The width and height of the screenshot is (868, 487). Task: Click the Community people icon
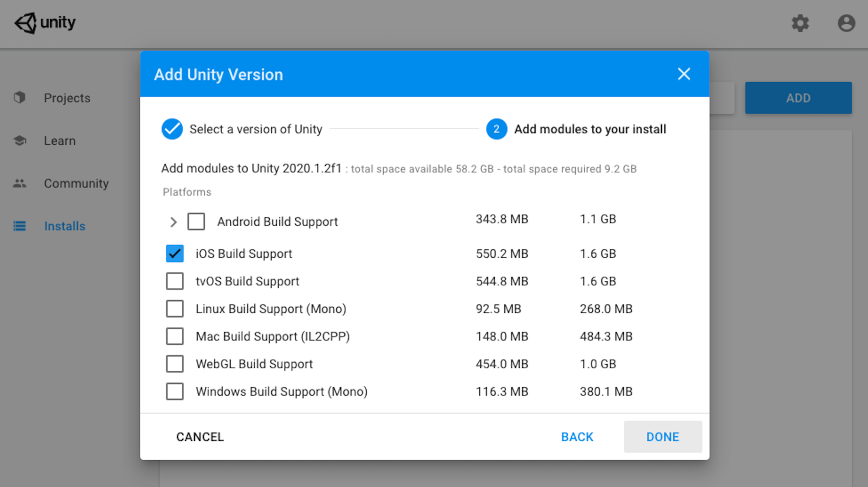pos(20,183)
